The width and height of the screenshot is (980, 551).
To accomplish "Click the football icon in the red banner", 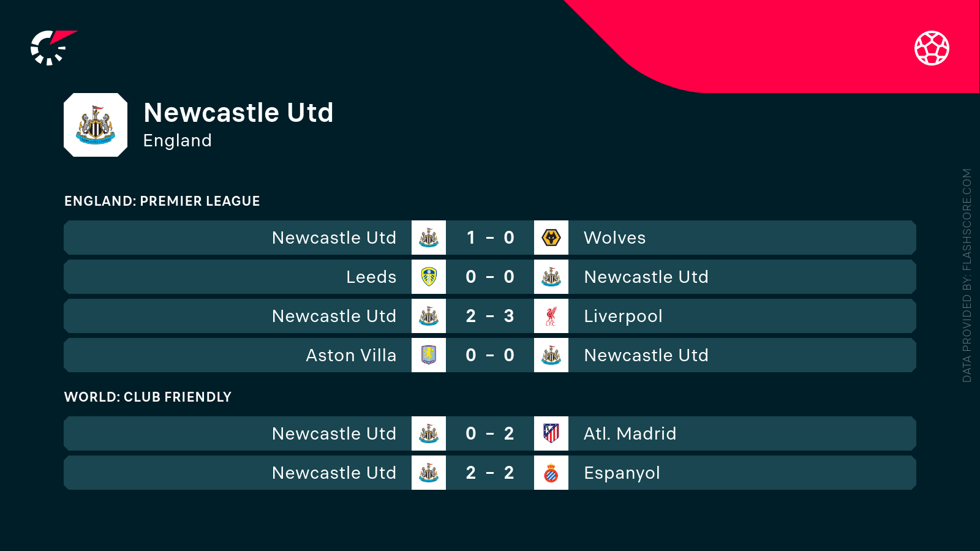I will point(932,48).
